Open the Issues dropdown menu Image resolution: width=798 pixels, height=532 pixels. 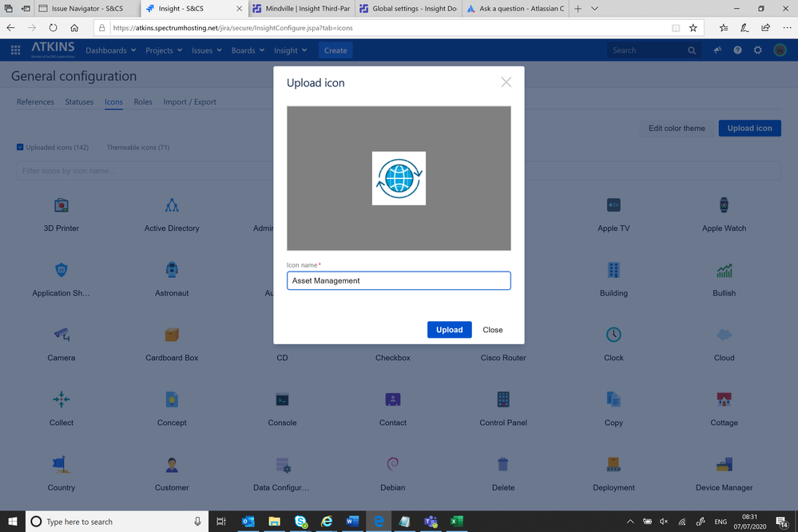tap(207, 50)
